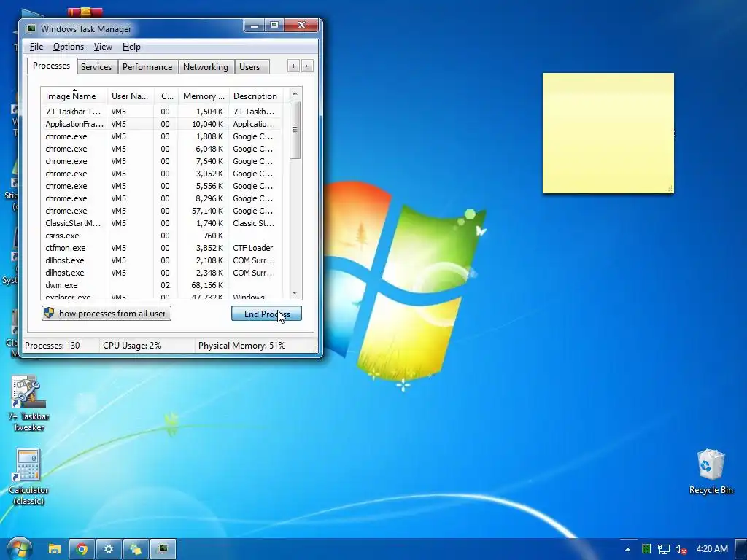Show hidden tray icons arrow
This screenshot has width=747, height=560.
pos(627,549)
